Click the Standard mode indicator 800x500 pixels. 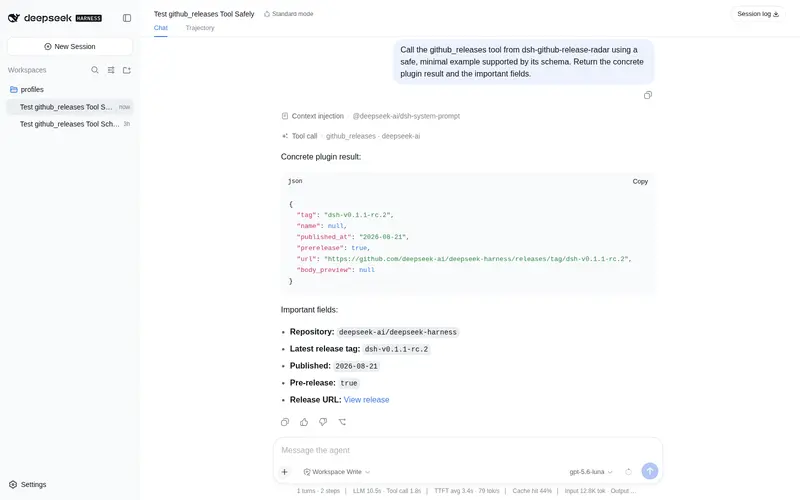(289, 14)
